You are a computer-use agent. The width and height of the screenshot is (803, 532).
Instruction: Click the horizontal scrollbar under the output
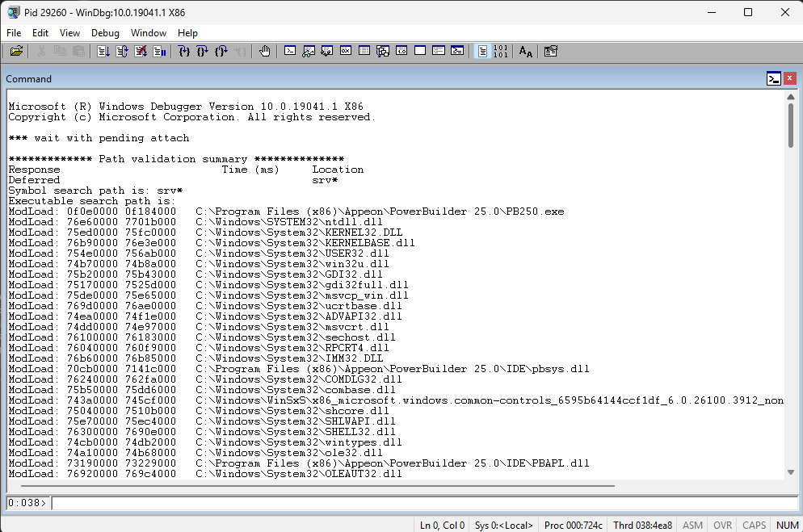(x=323, y=487)
